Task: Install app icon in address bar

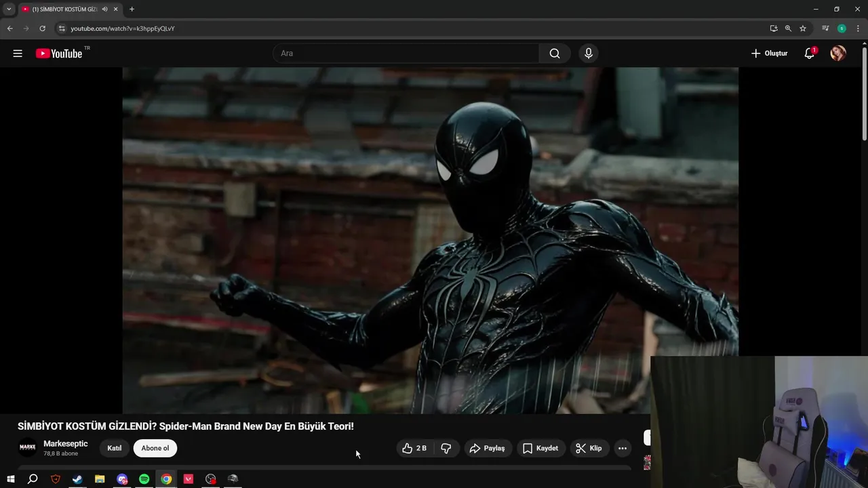Action: [774, 28]
